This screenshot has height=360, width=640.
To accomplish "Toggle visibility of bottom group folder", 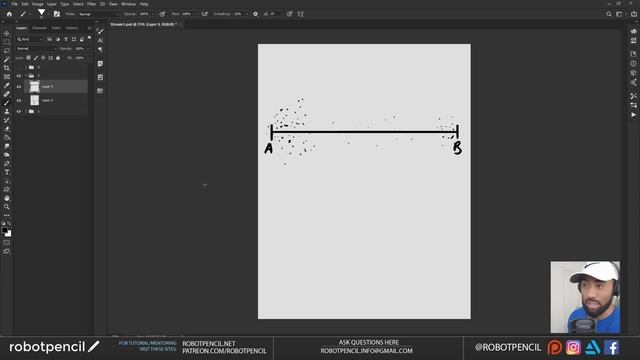I will 19,111.
